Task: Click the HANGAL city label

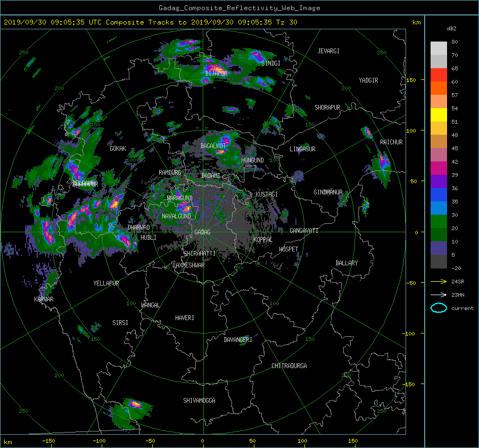Action: tap(150, 305)
